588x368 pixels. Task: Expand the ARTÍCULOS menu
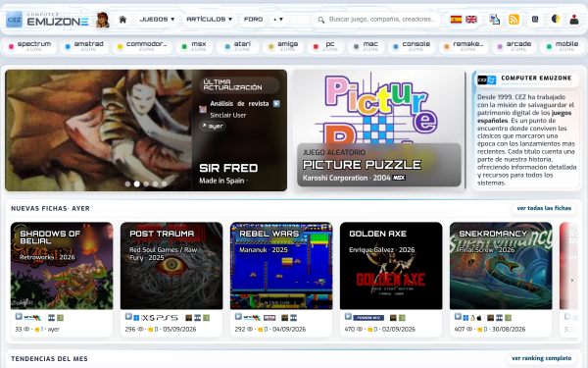coord(210,20)
